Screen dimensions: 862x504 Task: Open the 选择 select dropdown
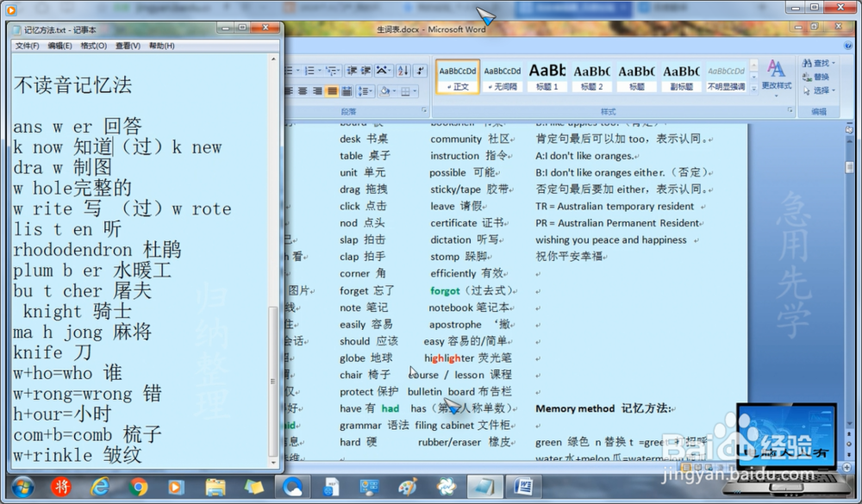819,90
